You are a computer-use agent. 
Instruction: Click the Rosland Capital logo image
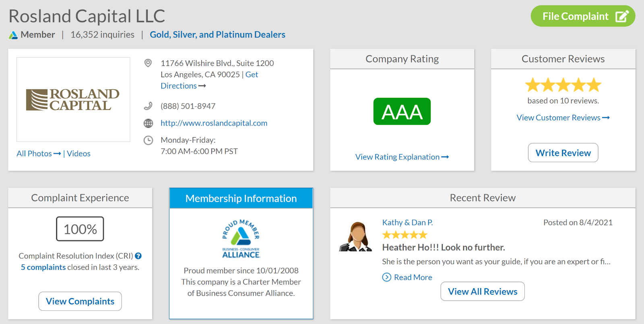point(73,99)
